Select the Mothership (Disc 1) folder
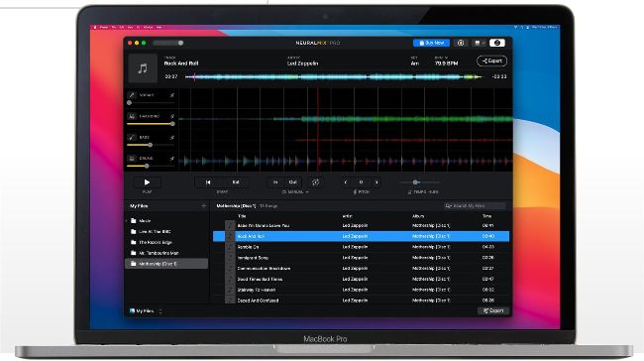 [x=165, y=264]
